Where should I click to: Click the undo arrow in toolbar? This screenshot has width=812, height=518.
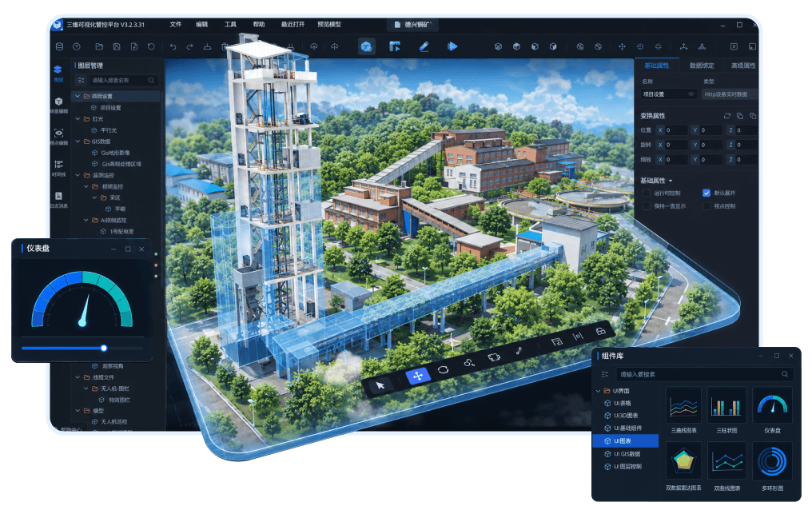tap(173, 46)
